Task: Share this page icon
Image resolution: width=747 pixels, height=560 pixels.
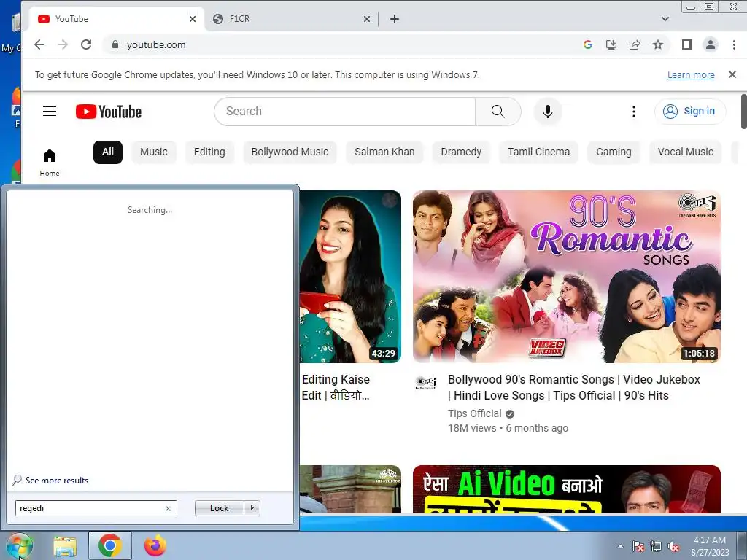Action: [635, 44]
